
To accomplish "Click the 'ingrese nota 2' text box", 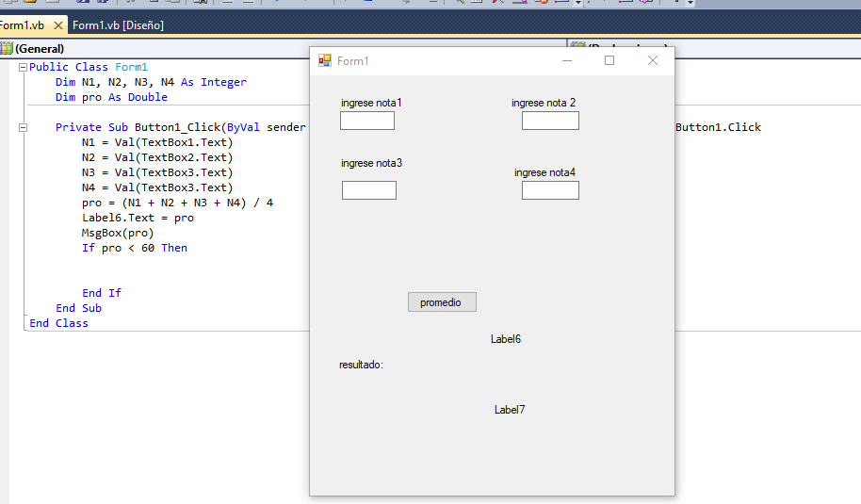I will pyautogui.click(x=550, y=121).
